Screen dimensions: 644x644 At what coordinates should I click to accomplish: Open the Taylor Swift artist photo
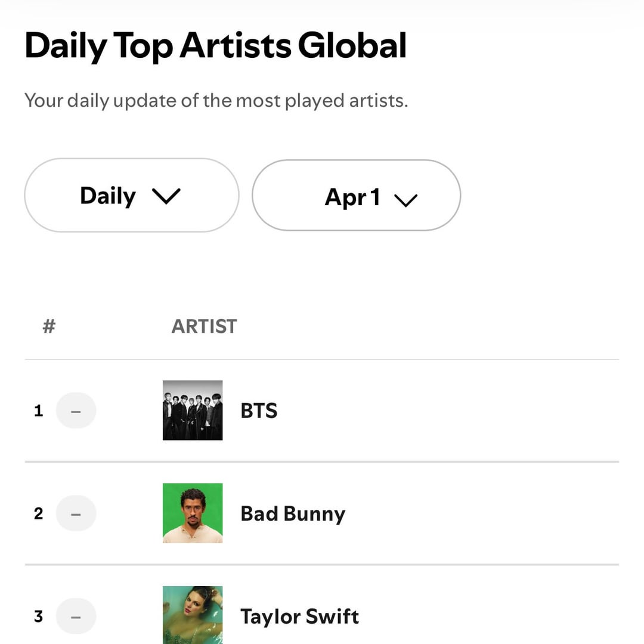(193, 615)
